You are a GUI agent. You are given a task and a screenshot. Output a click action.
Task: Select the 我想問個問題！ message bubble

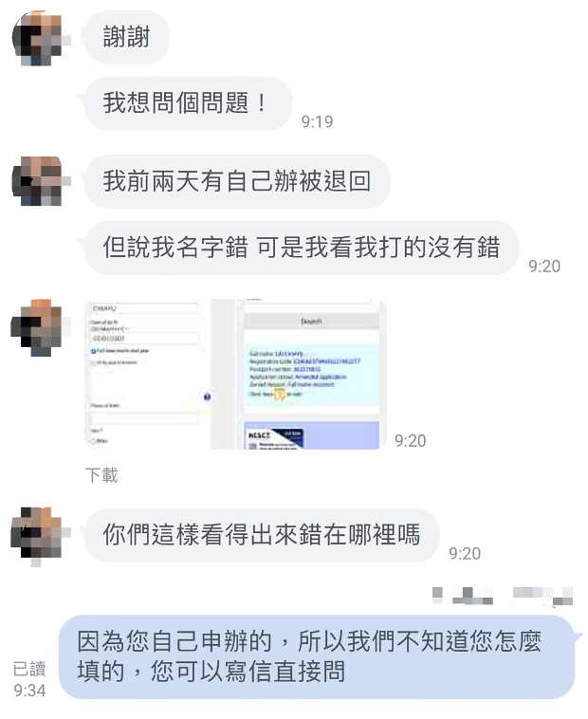pos(189,102)
